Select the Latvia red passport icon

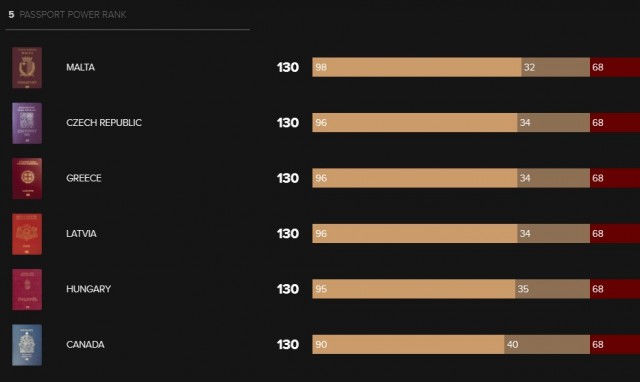pyautogui.click(x=27, y=234)
